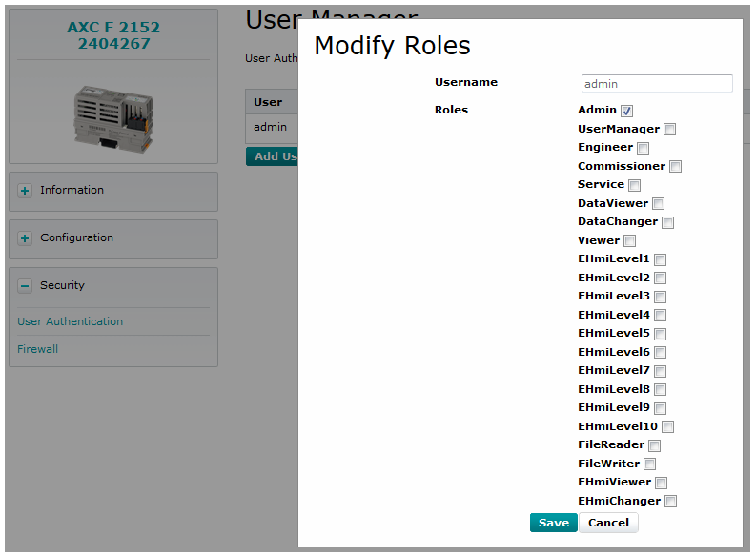Viewport: 756px width, 557px height.
Task: Collapse the Security section minus icon
Action: (x=25, y=286)
